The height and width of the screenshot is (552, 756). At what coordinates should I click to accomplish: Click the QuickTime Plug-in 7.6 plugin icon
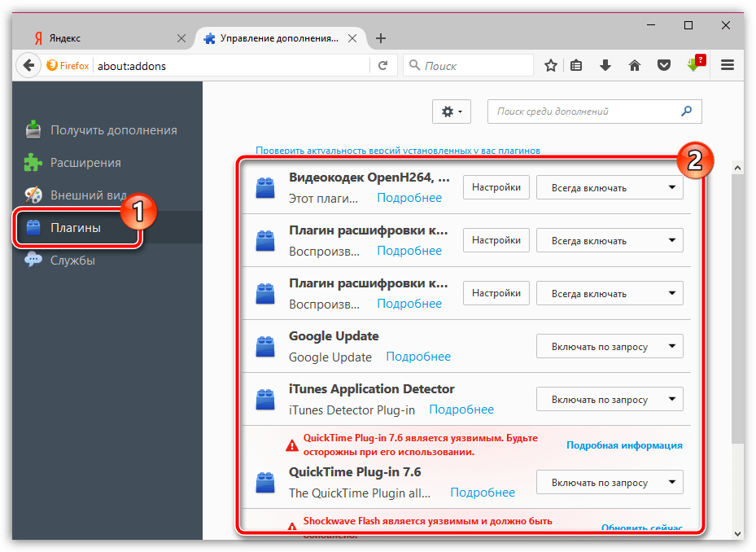265,483
